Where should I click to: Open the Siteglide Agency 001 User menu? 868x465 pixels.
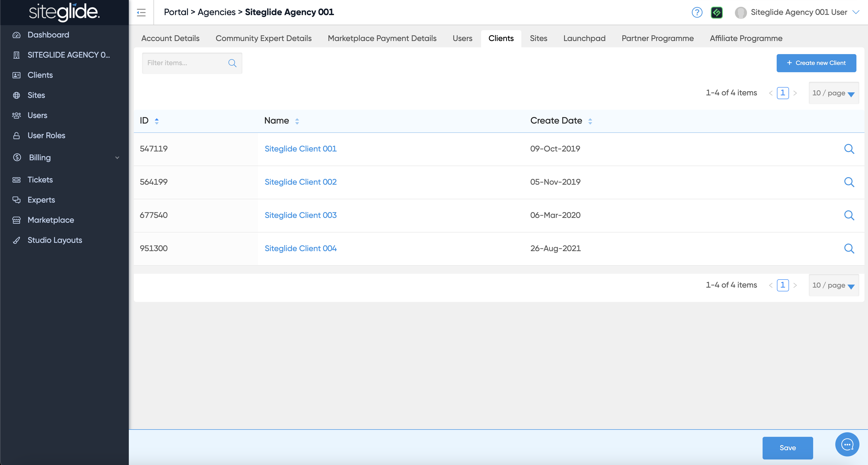point(799,13)
